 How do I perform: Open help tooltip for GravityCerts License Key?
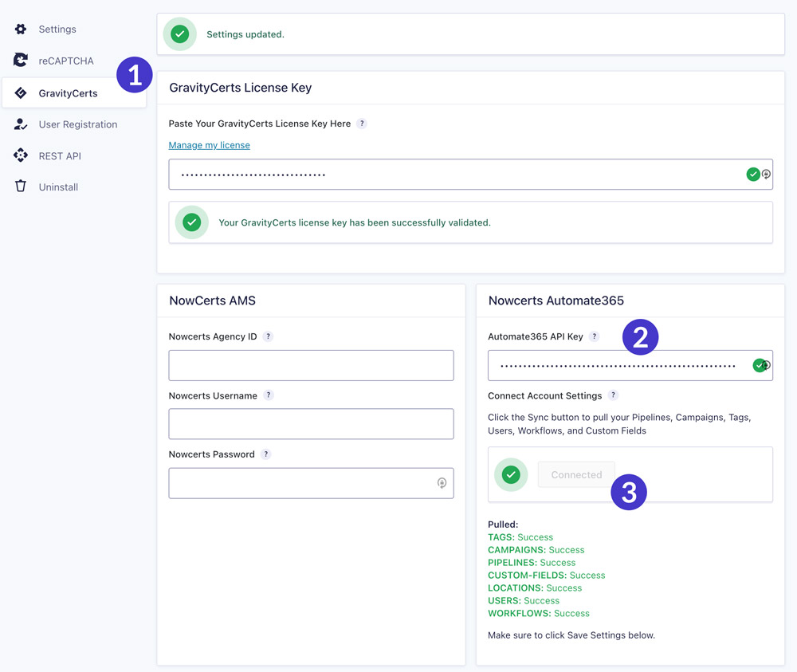coord(361,124)
